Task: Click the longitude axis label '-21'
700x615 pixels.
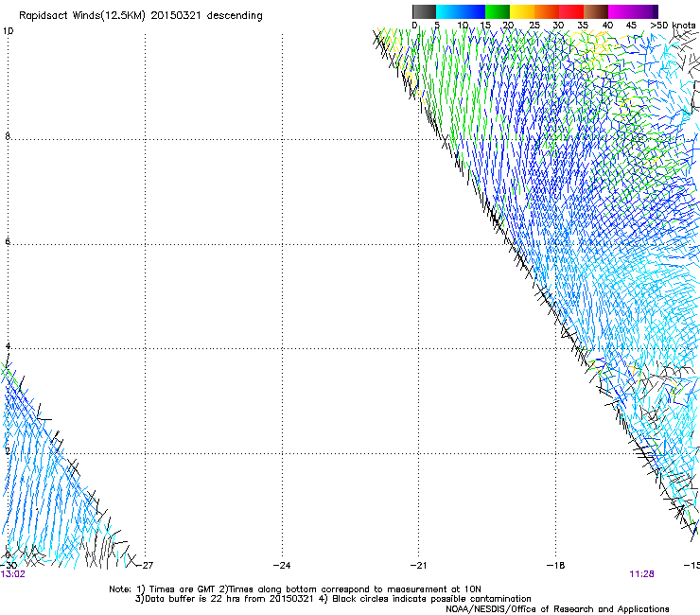Action: [419, 566]
